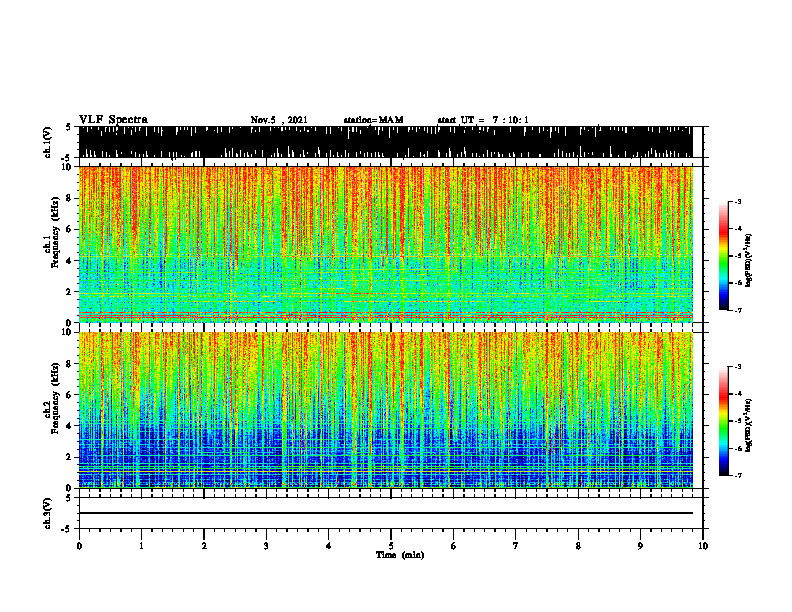Click the time-axis tick label "8"
Image resolution: width=792 pixels, height=612 pixels.
(578, 546)
